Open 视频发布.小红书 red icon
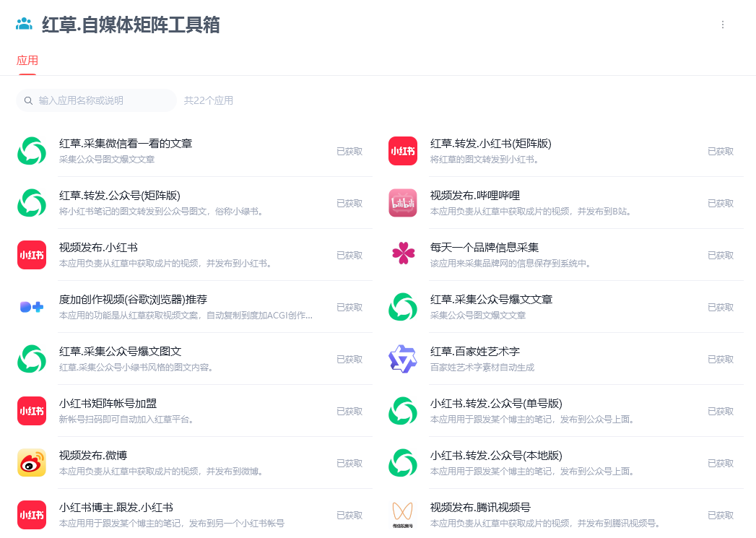Viewport: 756px width, 538px height. (x=32, y=255)
